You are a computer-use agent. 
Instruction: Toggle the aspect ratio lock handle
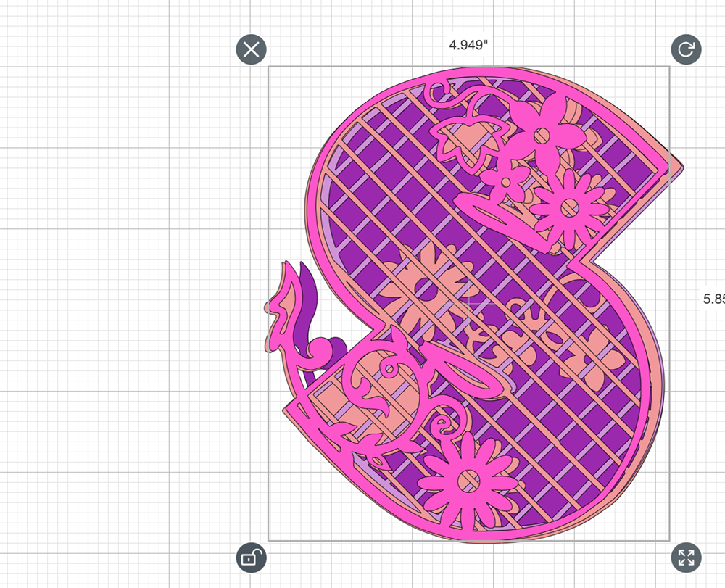[x=251, y=558]
